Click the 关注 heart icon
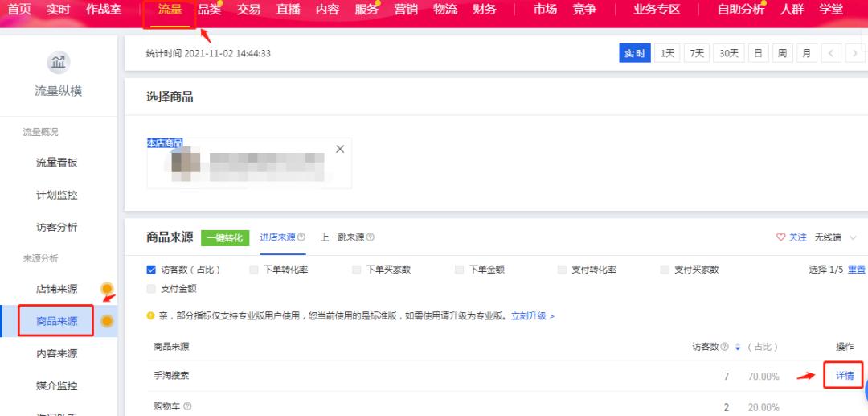This screenshot has height=416, width=868. (x=781, y=237)
